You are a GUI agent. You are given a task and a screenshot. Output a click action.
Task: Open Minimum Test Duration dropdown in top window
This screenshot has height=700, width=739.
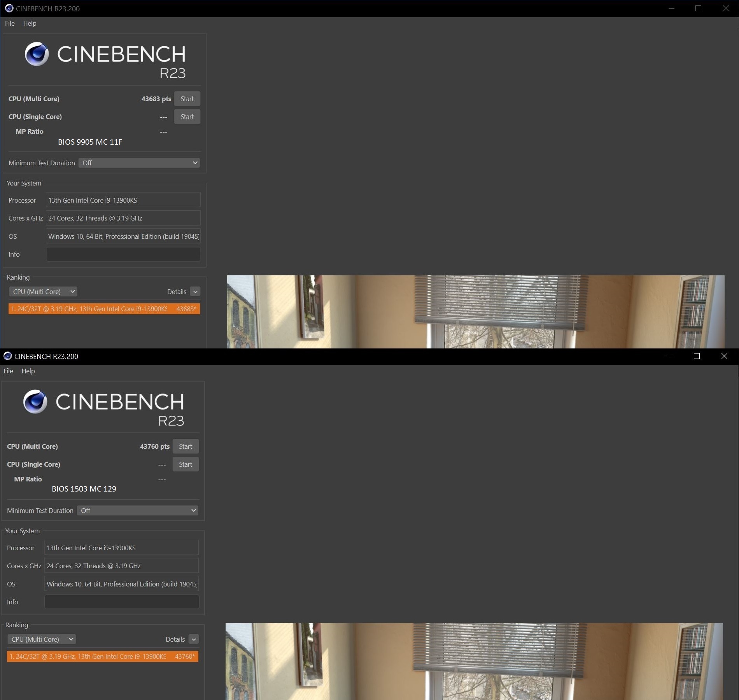[x=139, y=163]
